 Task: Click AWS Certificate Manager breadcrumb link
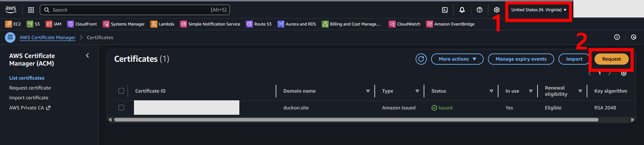48,37
